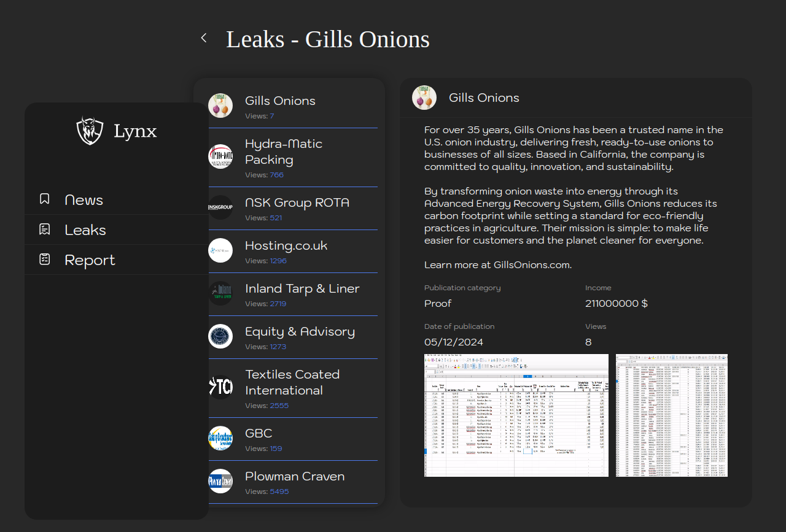Click the Lynx shield logo
Screen dimensions: 786x532
point(90,131)
